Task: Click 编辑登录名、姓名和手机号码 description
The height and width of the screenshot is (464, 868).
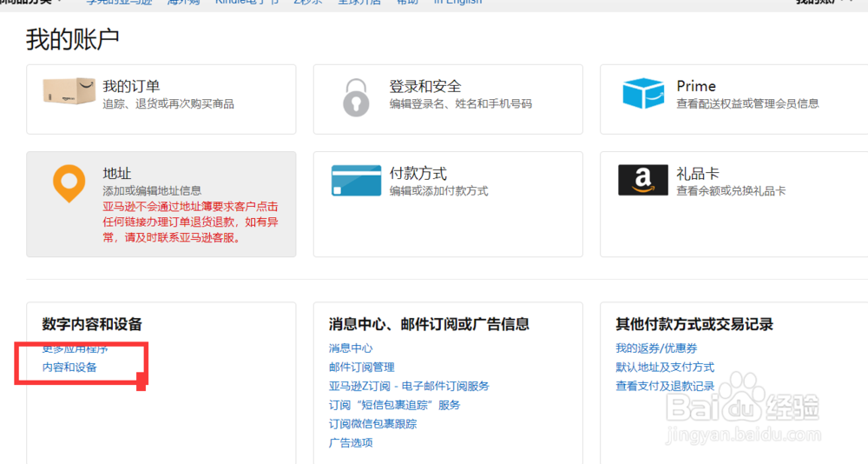Action: coord(461,103)
